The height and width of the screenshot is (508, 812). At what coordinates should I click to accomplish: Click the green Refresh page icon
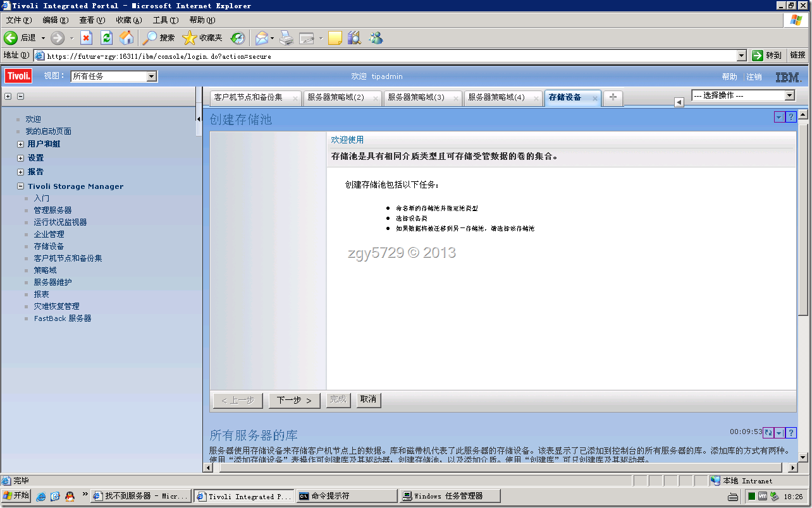106,38
